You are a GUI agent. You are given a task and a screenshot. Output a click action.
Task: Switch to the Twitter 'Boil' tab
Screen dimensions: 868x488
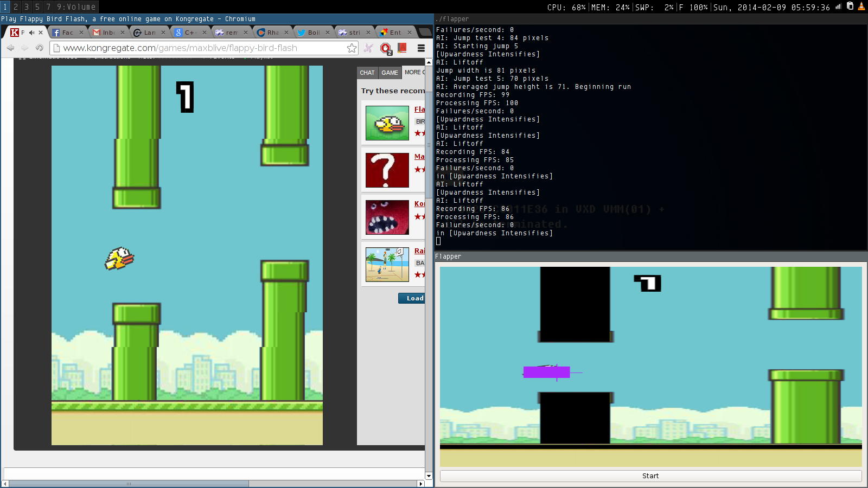[313, 33]
